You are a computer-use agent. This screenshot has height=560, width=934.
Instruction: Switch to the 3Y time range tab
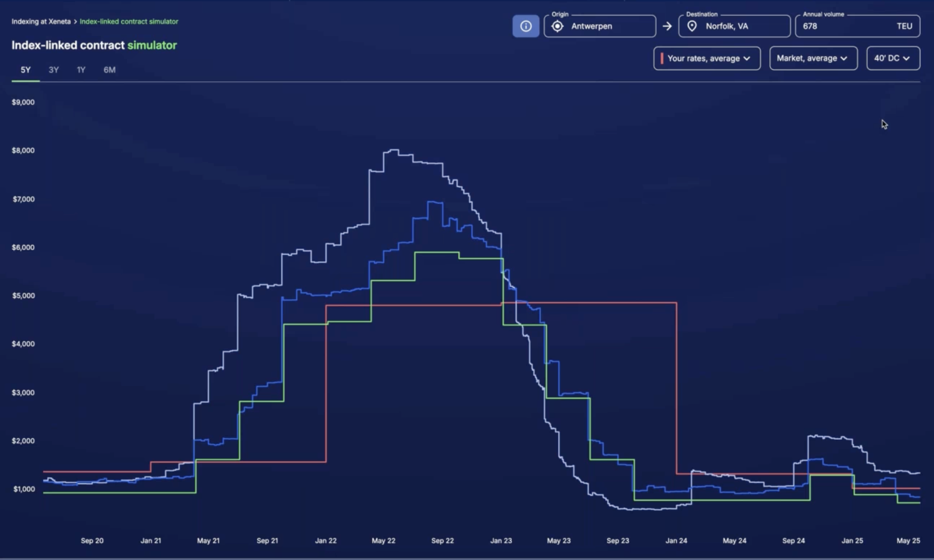coord(54,70)
